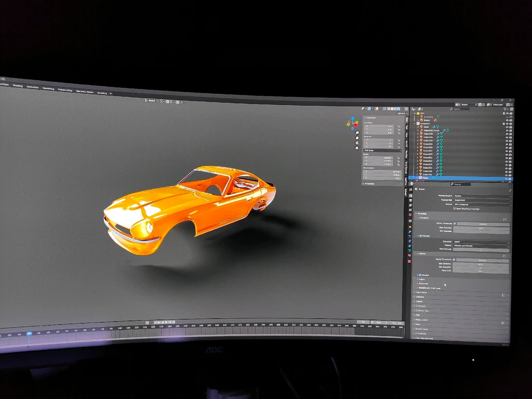Click the zoom magnifier icon in viewport
The height and width of the screenshot is (399, 532).
pos(357,133)
